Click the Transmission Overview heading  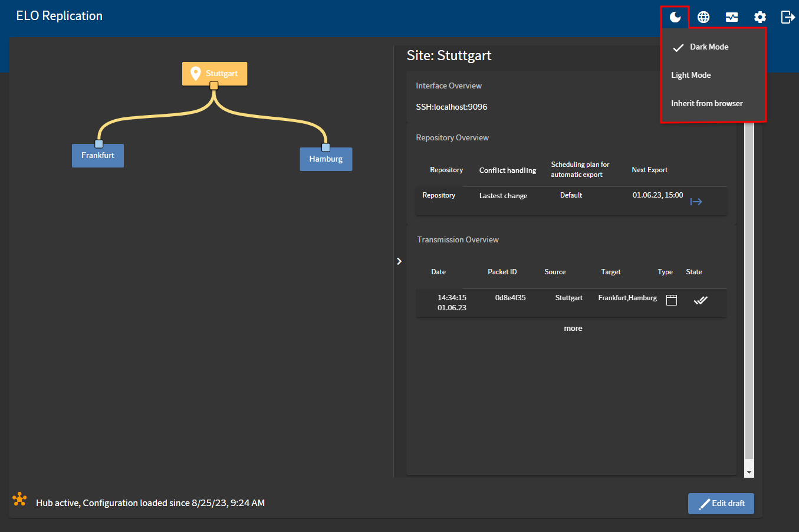click(458, 239)
